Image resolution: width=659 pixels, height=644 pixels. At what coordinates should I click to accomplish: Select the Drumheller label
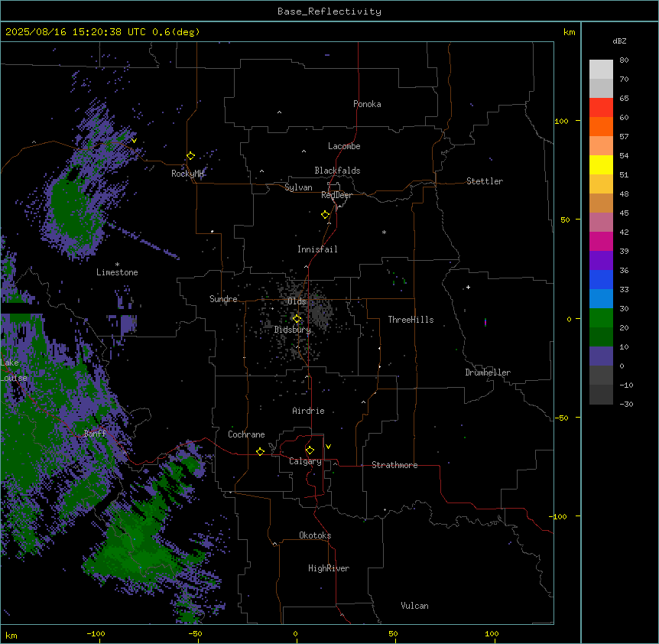[488, 372]
